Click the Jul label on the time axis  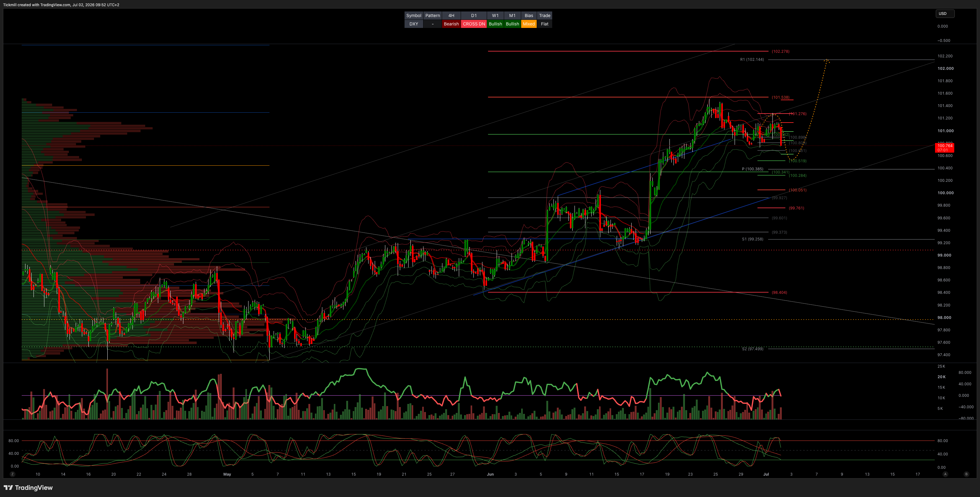[x=766, y=474]
